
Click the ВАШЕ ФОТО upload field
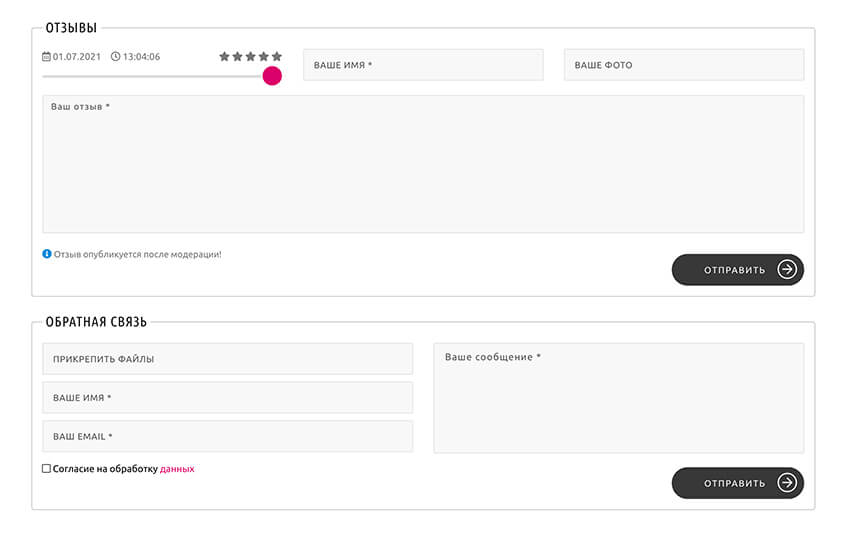[x=684, y=65]
